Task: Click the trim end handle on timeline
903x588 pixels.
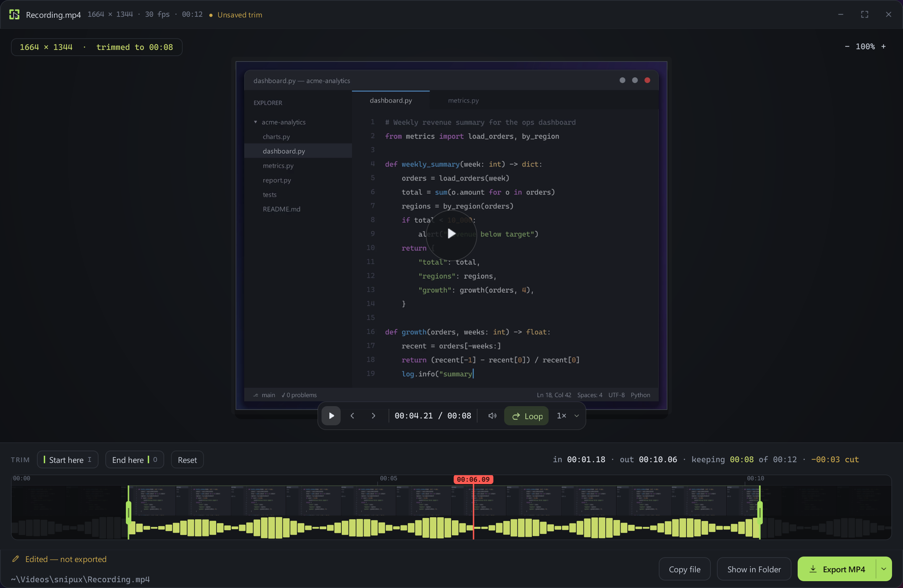Action: click(760, 512)
